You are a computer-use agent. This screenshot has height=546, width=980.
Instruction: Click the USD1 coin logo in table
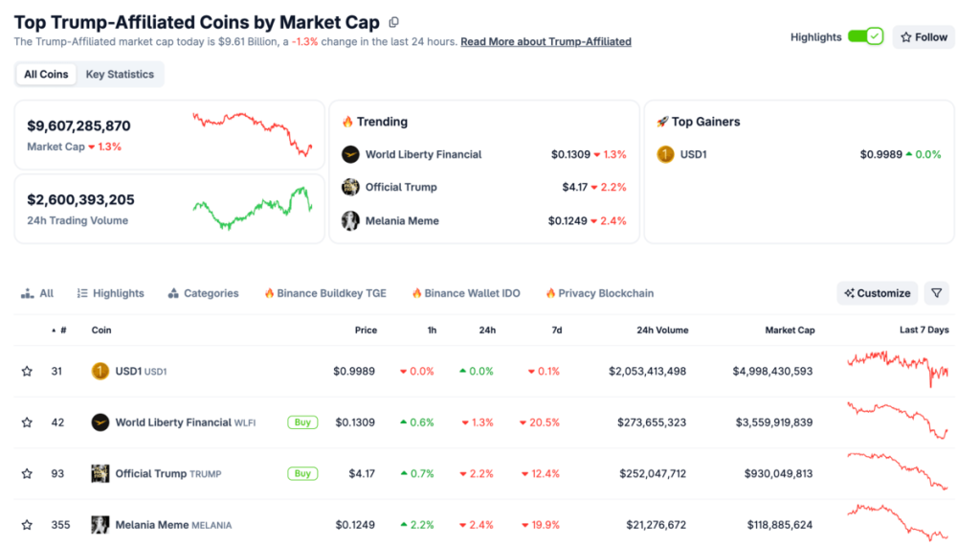(x=100, y=371)
